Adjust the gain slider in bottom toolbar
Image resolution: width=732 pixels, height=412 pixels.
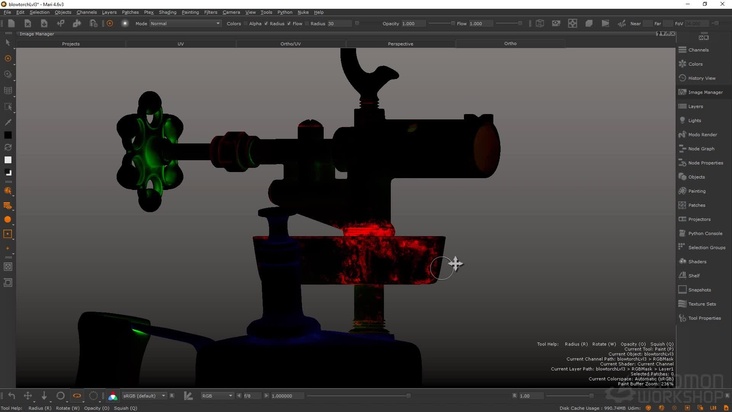point(359,396)
